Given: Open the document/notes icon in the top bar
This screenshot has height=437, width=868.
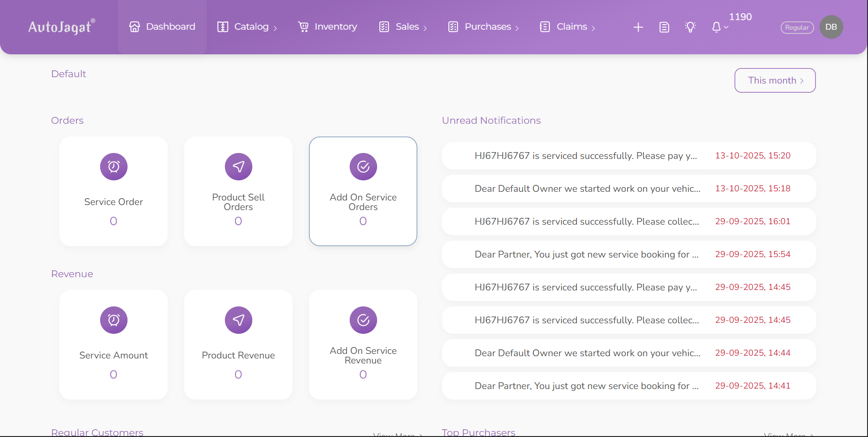Looking at the screenshot, I should click(664, 27).
